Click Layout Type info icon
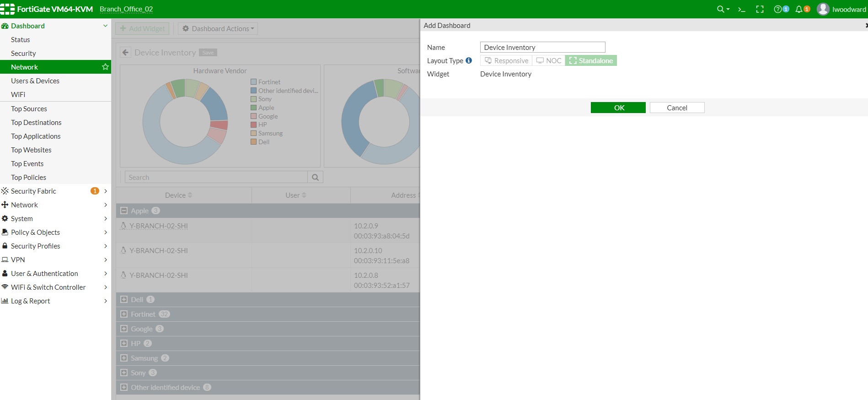 [469, 60]
